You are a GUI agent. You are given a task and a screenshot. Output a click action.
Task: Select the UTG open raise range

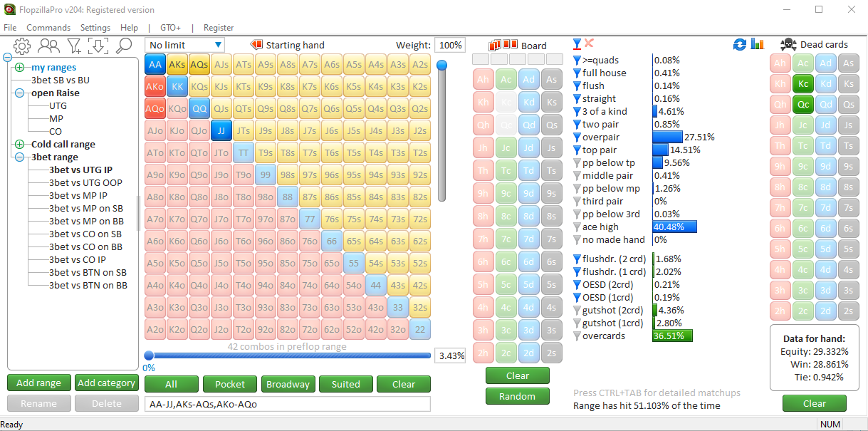click(x=58, y=106)
